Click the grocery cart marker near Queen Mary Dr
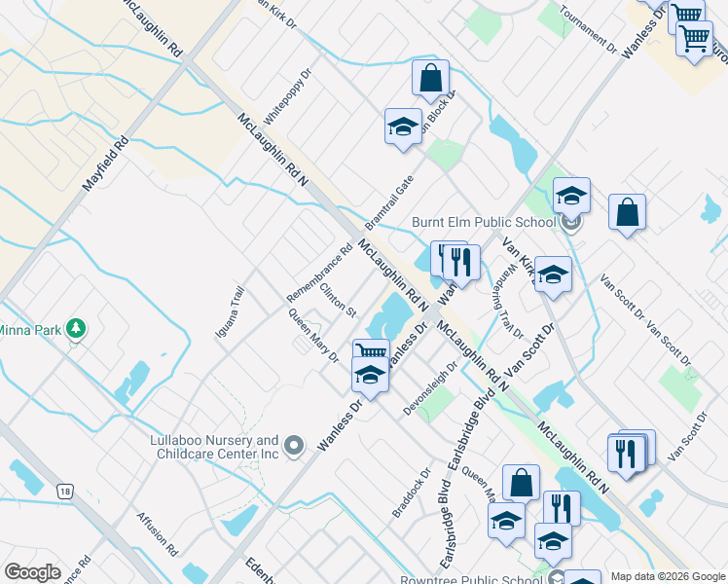728x584 pixels. [x=371, y=349]
